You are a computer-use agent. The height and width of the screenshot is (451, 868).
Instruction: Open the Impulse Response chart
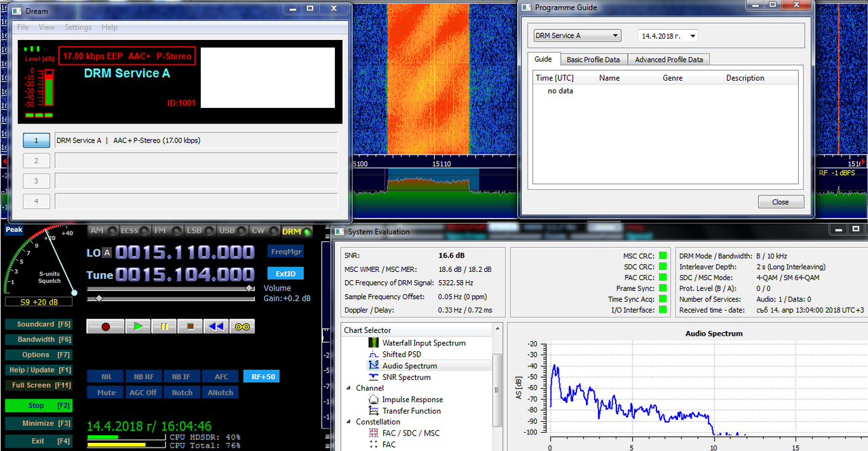(x=412, y=399)
